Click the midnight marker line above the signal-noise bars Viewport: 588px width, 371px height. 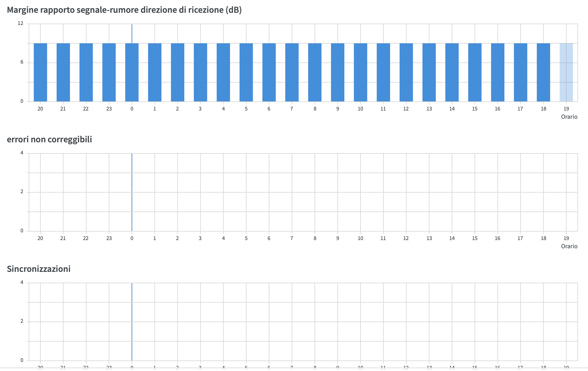pyautogui.click(x=132, y=34)
